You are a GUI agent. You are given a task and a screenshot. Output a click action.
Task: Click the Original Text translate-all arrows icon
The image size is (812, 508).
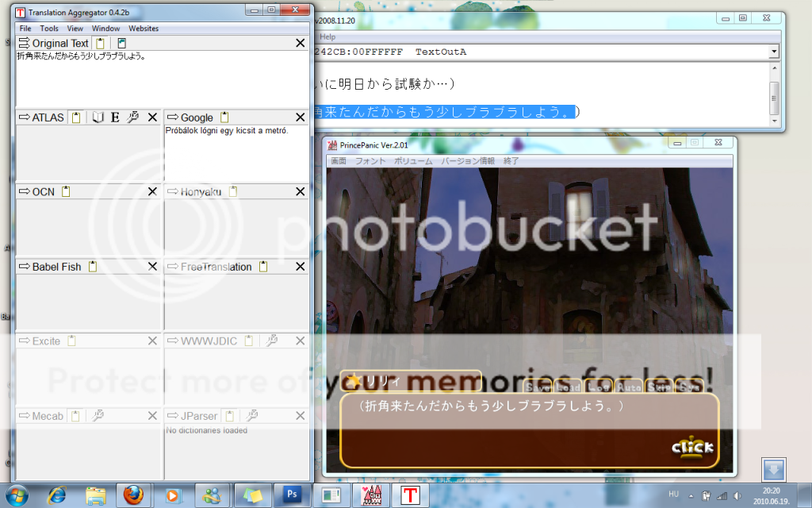tap(23, 43)
